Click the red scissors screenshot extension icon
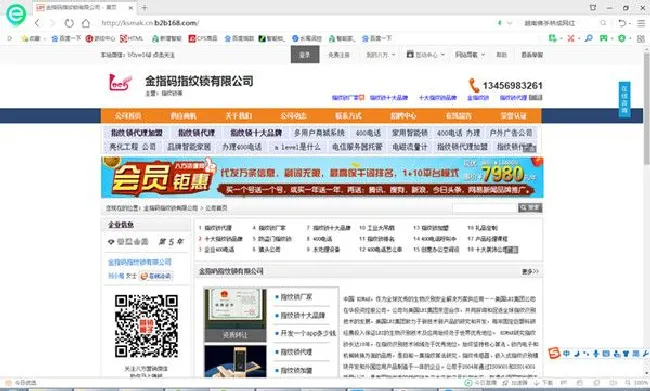Screen dimensions: 650x391 pyautogui.click(x=571, y=39)
